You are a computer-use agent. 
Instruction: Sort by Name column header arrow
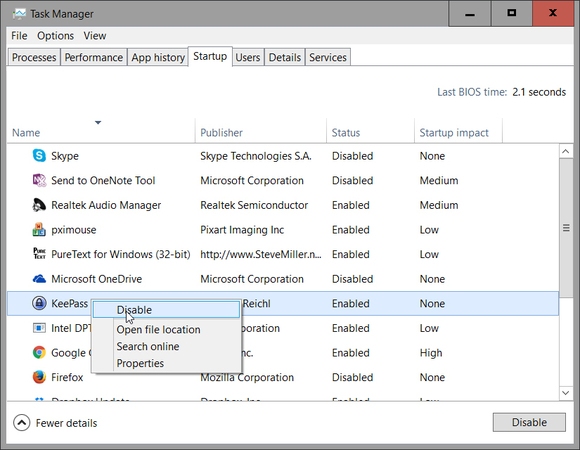(x=98, y=122)
